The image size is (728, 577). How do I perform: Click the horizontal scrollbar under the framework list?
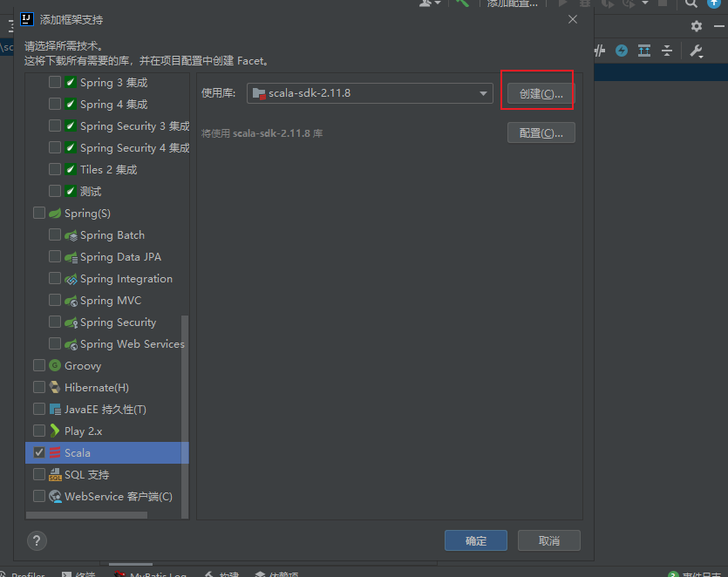click(87, 515)
